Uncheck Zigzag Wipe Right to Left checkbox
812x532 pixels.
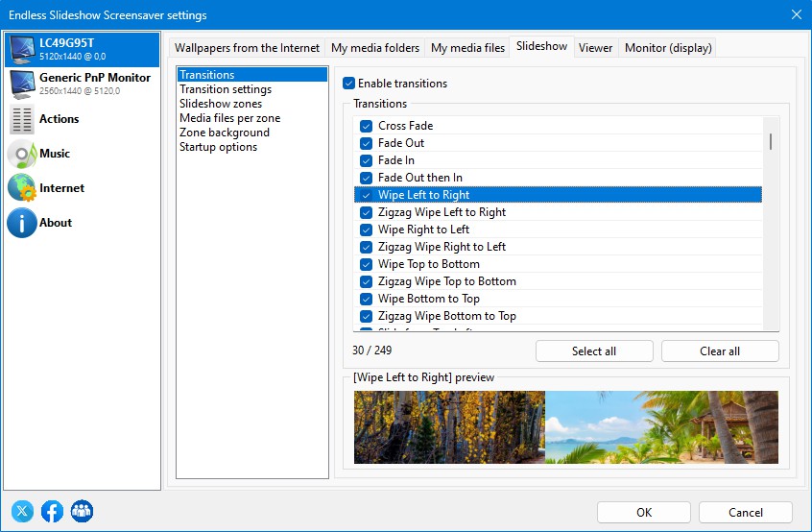coord(366,247)
